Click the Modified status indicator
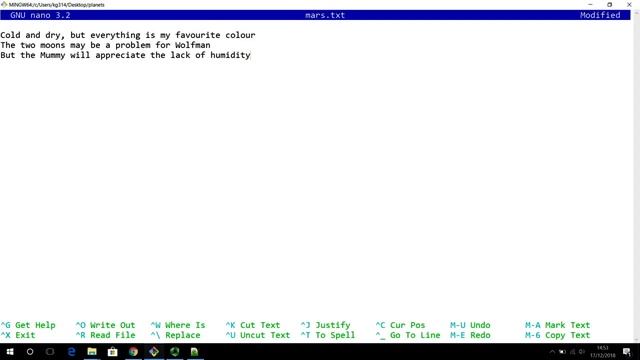The height and width of the screenshot is (360, 640). [x=600, y=15]
